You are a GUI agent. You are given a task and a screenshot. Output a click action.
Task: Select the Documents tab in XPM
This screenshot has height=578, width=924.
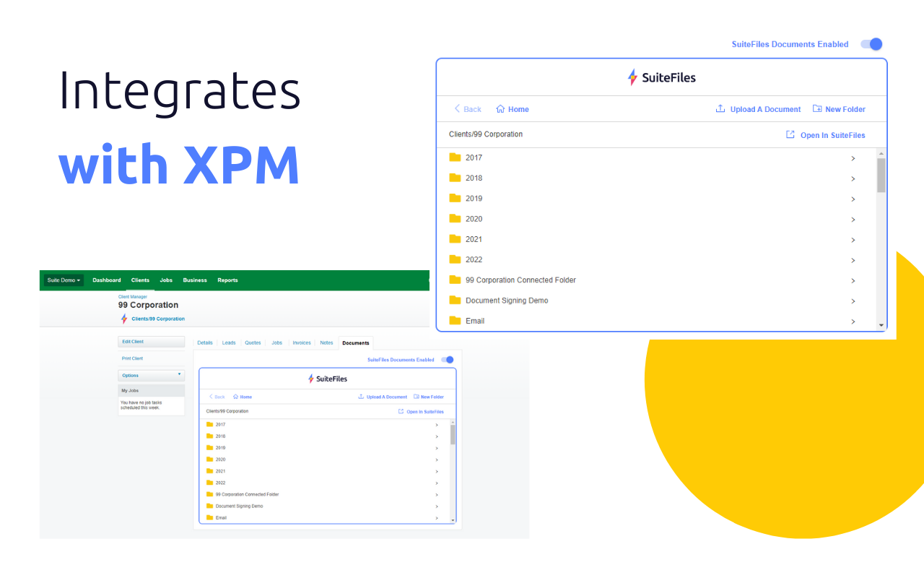point(356,343)
